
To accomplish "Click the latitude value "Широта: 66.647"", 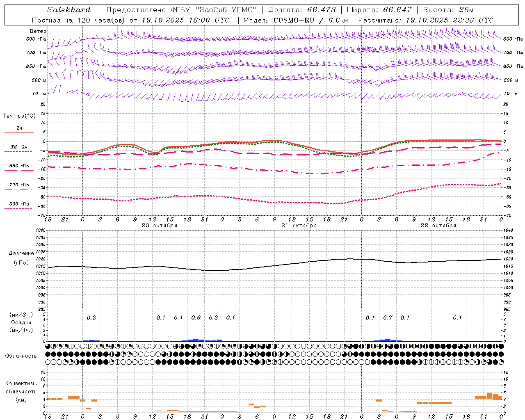I will [x=379, y=10].
